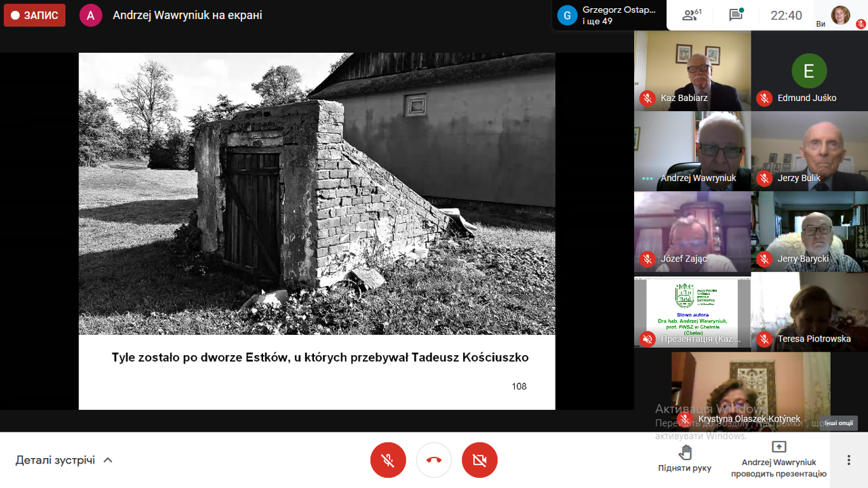Click Andrzej Wawryniuk проводить презентацію text
The image size is (868, 488).
click(x=778, y=468)
